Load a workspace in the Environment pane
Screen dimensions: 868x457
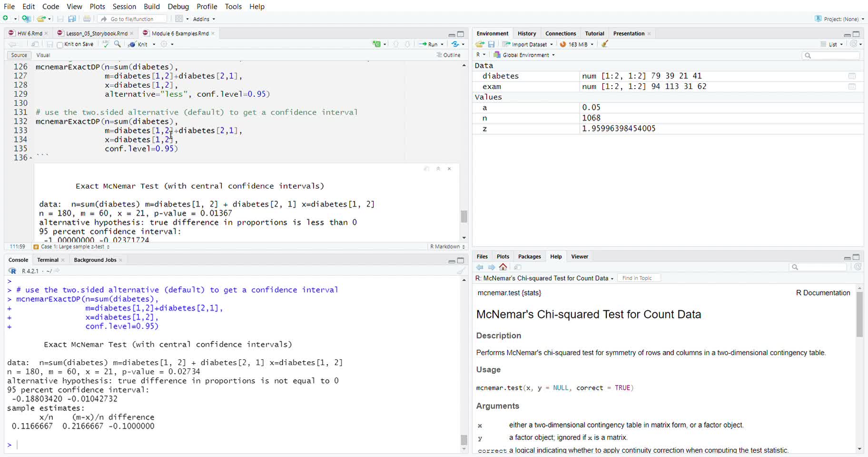click(x=480, y=44)
